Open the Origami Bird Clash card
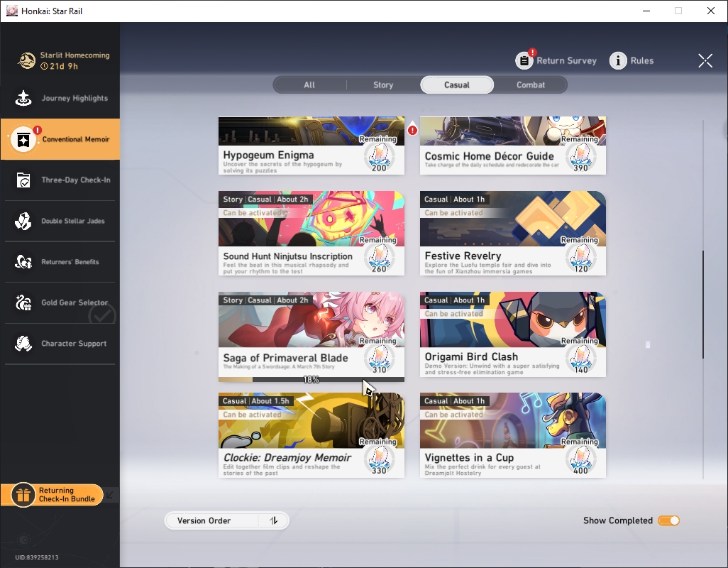Image resolution: width=728 pixels, height=568 pixels. pyautogui.click(x=512, y=334)
